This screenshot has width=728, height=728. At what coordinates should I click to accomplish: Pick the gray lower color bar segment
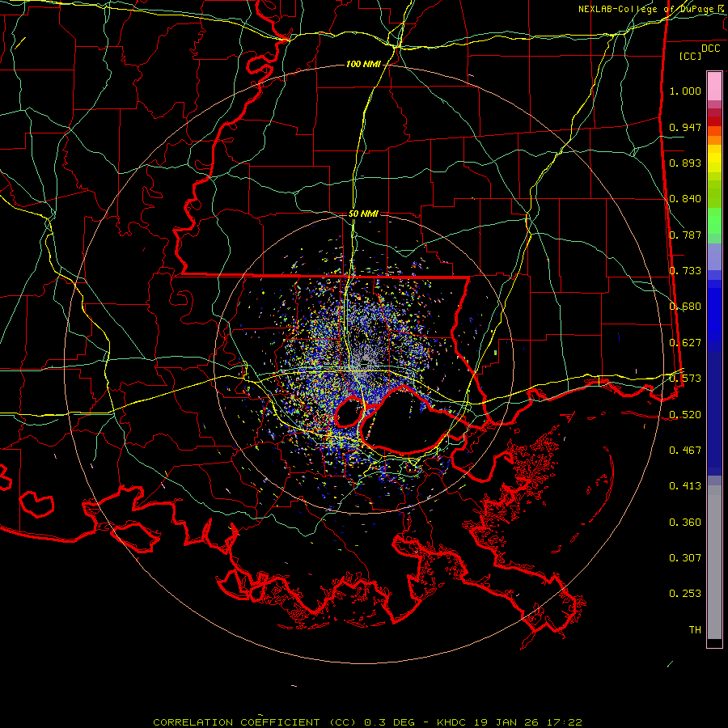tap(714, 562)
